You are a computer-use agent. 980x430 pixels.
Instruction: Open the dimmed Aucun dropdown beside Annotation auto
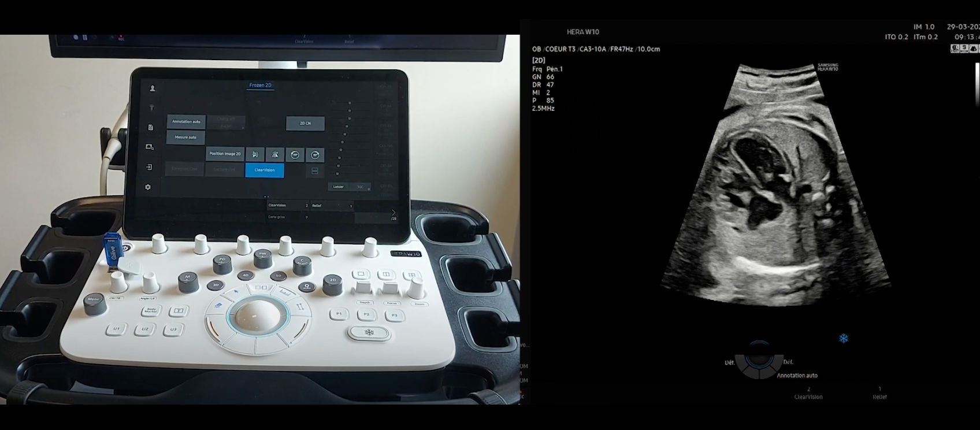tap(226, 123)
